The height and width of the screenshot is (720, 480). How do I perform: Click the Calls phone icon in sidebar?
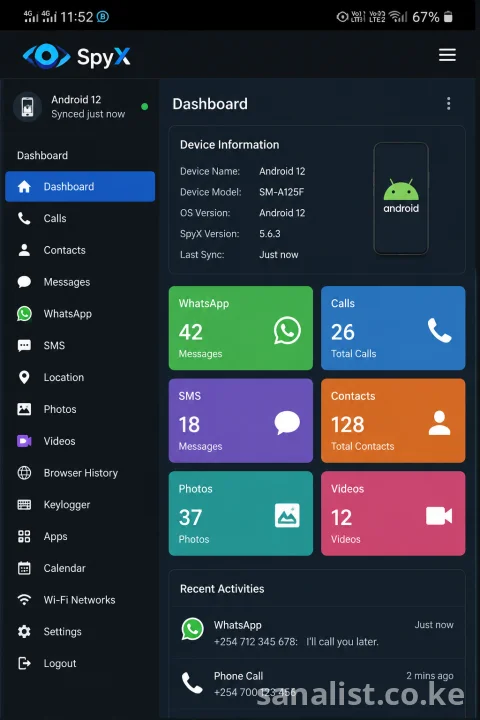pos(24,218)
